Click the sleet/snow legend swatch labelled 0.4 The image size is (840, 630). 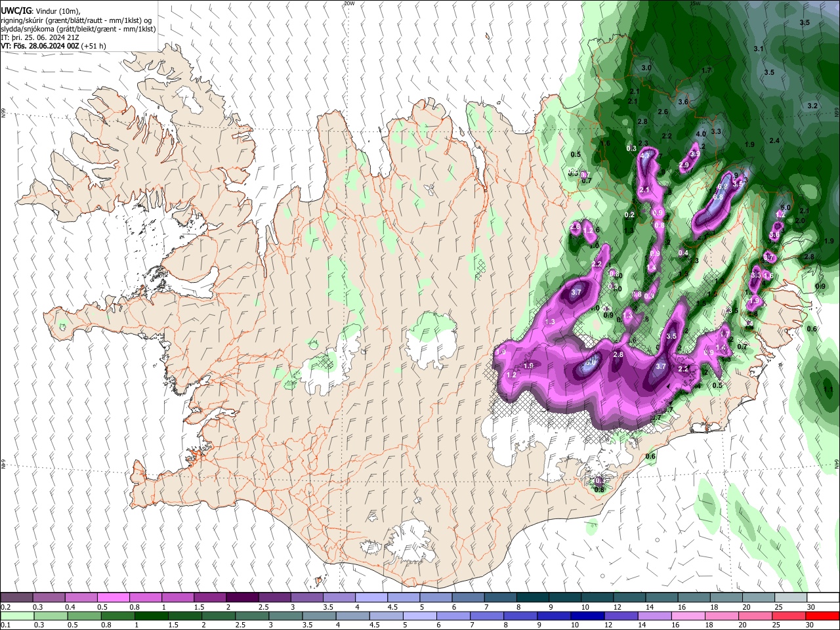point(81,598)
